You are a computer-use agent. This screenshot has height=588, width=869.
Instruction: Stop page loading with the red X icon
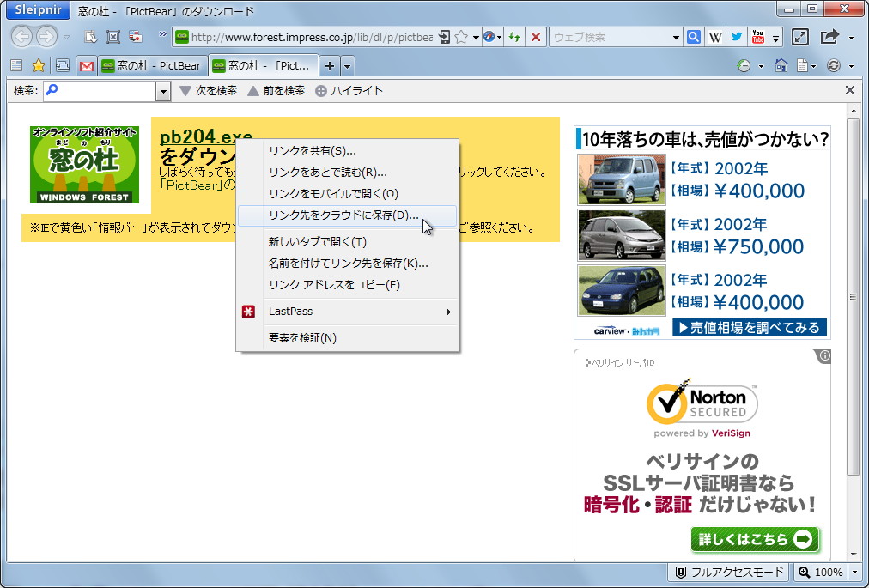point(538,37)
